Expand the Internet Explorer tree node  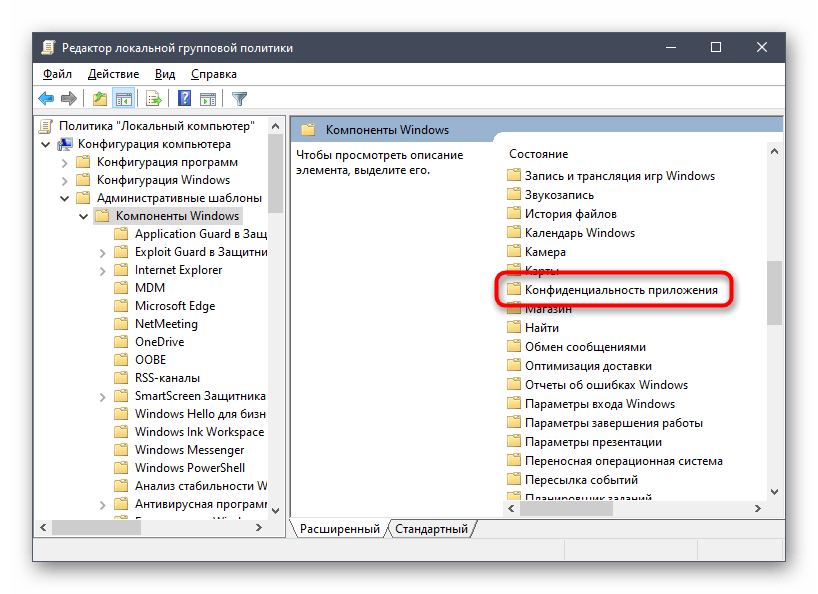pyautogui.click(x=101, y=269)
